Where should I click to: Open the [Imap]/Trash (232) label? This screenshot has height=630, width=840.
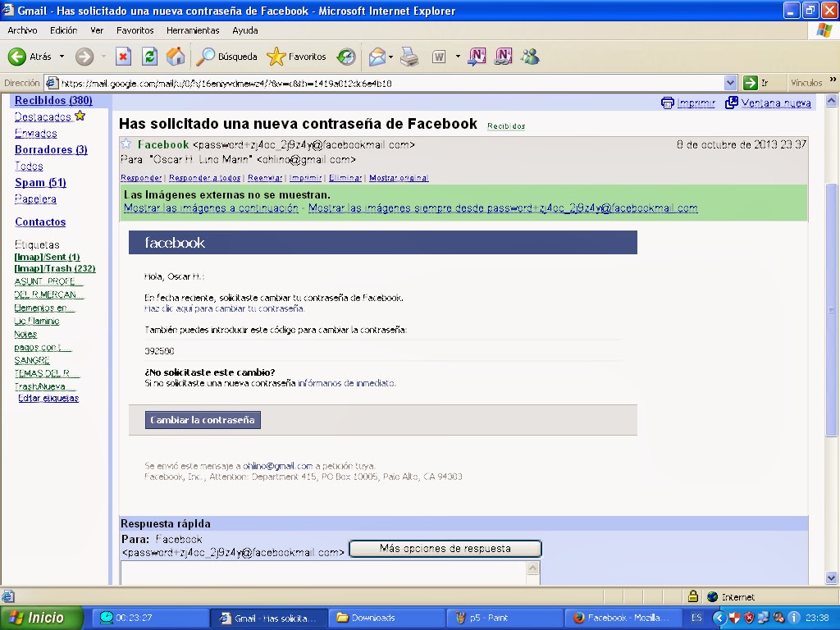55,268
